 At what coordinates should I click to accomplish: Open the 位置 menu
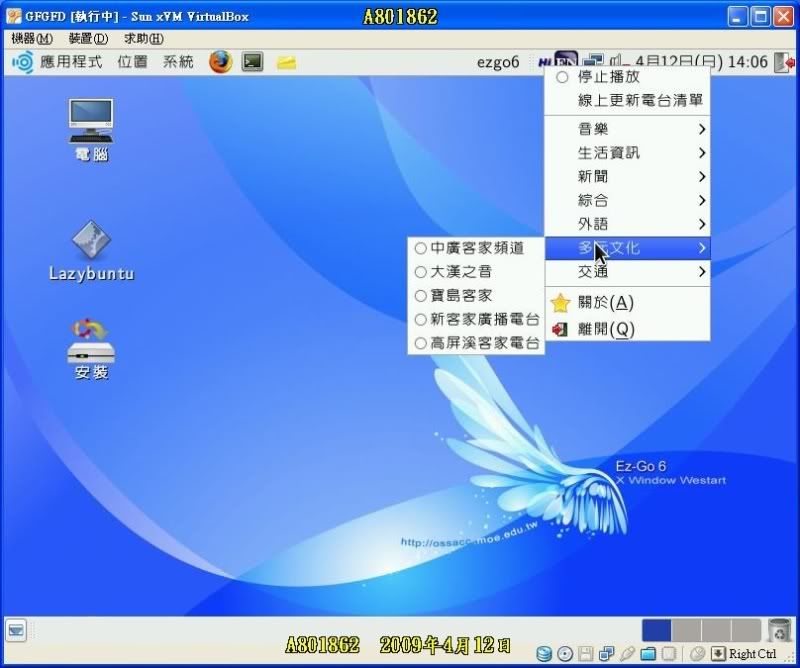[x=132, y=62]
